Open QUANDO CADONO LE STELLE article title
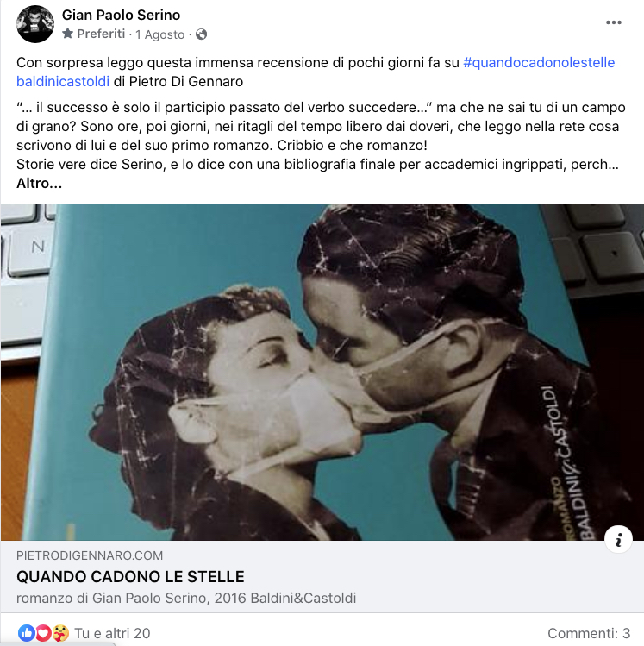This screenshot has width=644, height=646. coord(130,577)
